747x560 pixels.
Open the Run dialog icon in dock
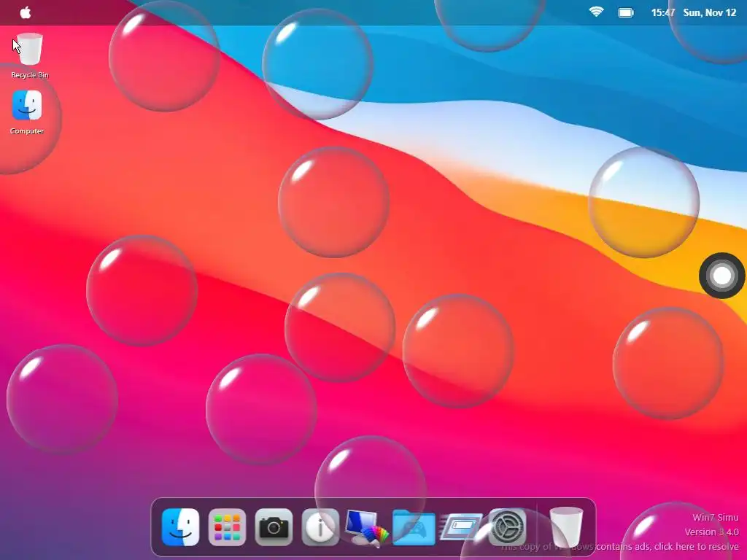tap(461, 526)
